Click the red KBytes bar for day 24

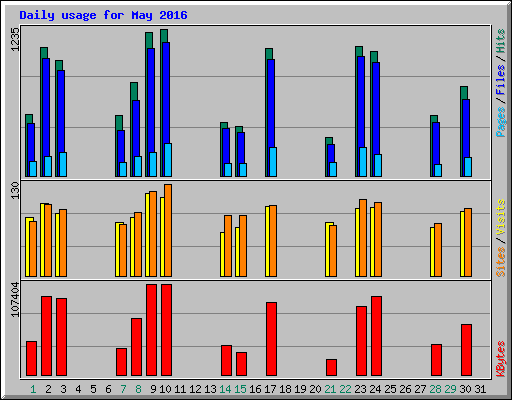coord(376,336)
